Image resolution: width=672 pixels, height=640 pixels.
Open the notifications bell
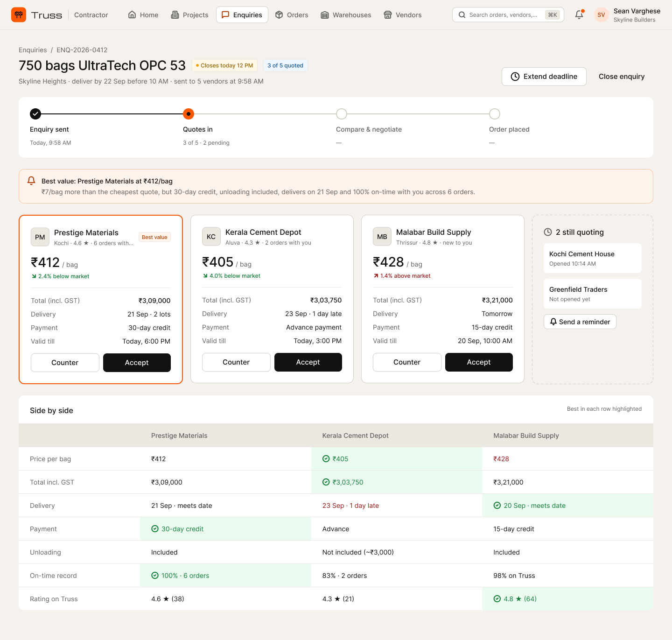(579, 15)
